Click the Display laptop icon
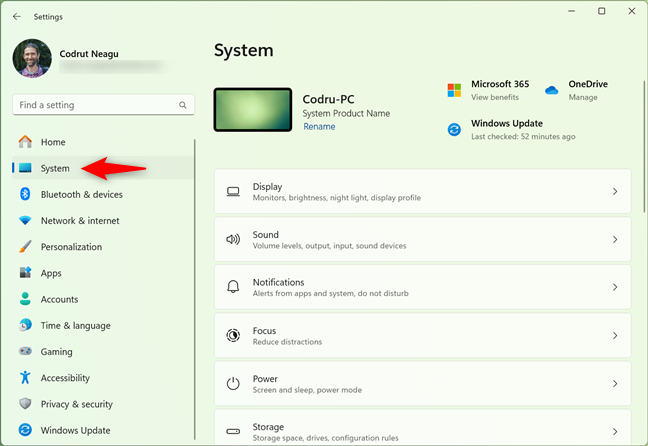The image size is (648, 446). pos(233,191)
